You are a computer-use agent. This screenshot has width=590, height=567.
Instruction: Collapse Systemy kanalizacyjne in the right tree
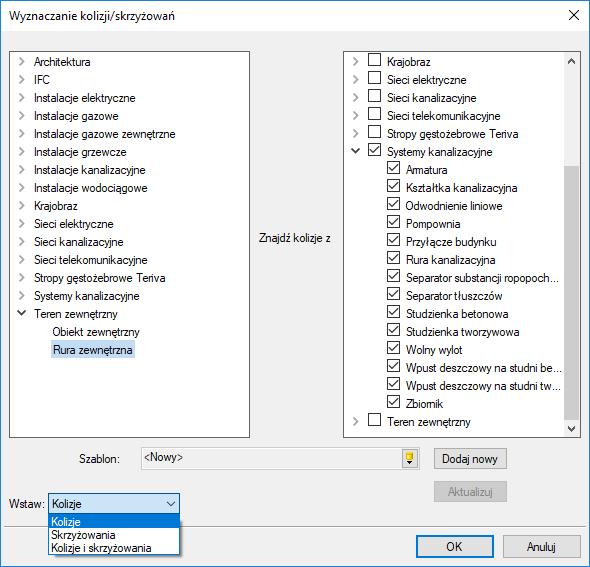[355, 151]
